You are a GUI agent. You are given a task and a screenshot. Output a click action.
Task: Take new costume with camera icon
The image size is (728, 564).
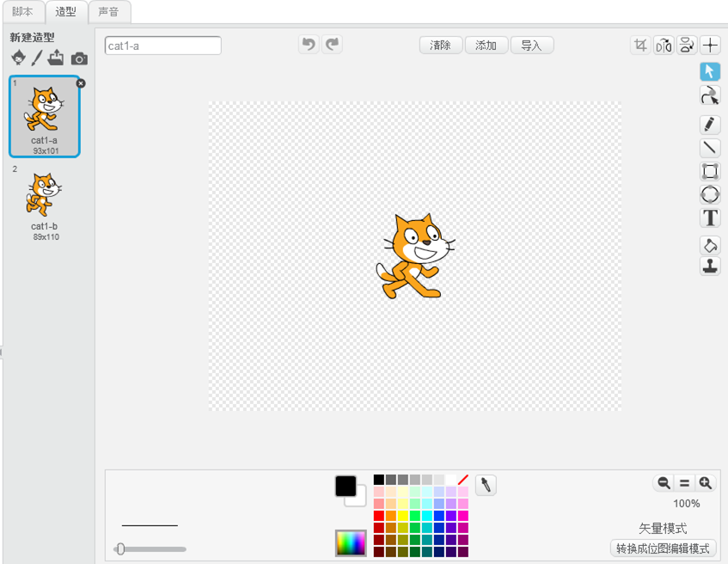coord(79,58)
